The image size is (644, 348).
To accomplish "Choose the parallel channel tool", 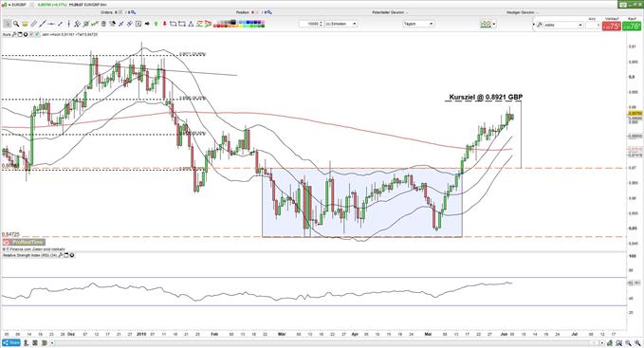I will [x=77, y=24].
